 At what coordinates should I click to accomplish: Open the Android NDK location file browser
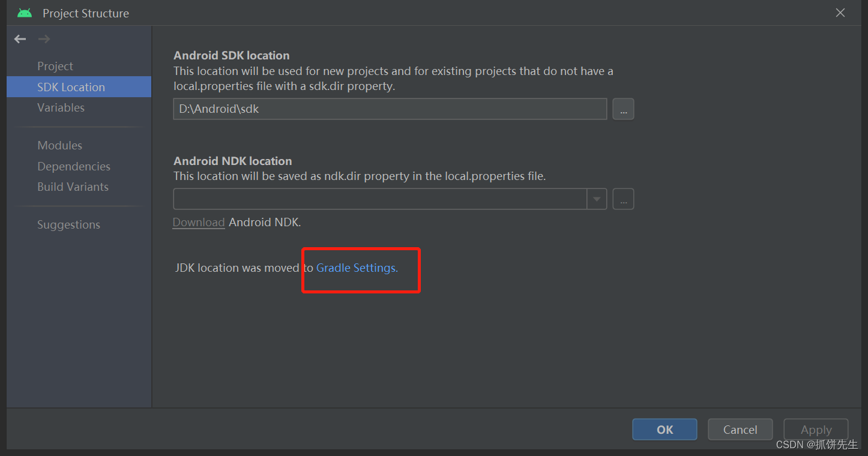[x=623, y=199]
